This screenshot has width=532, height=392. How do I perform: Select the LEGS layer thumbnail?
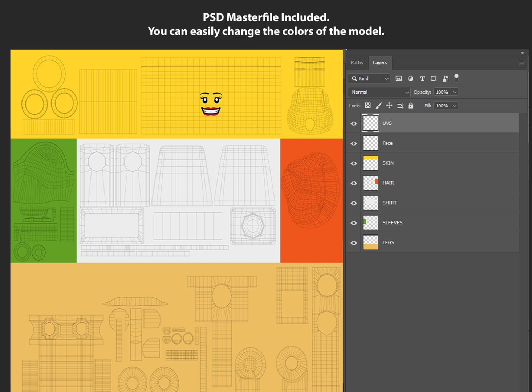[370, 242]
